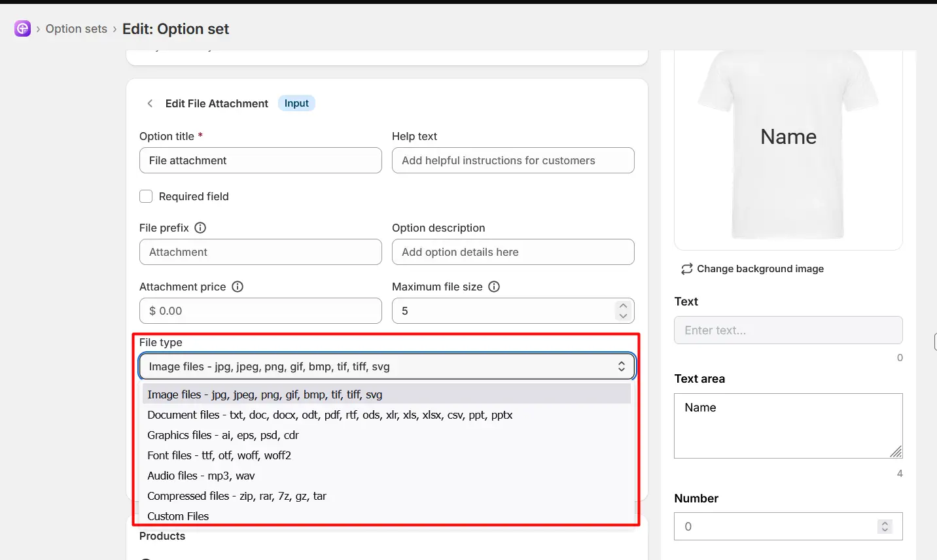Open the File type dropdown

click(x=387, y=366)
